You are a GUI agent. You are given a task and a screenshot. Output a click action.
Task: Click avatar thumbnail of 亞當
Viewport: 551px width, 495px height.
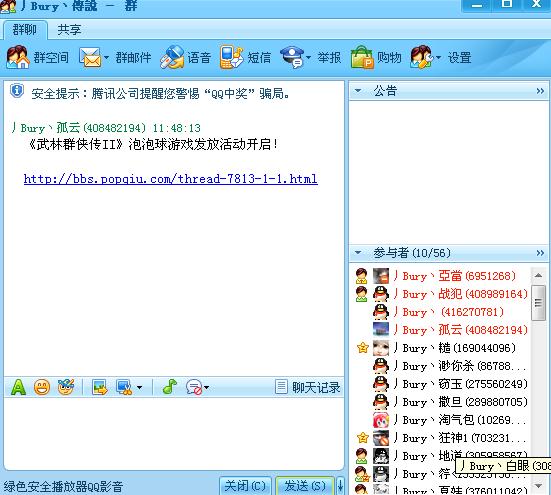click(x=381, y=276)
